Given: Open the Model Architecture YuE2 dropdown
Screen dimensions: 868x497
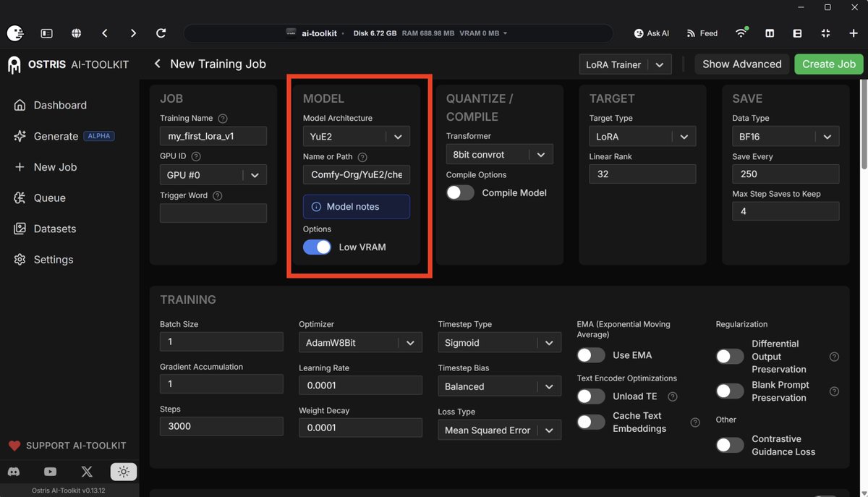Looking at the screenshot, I should tap(357, 136).
